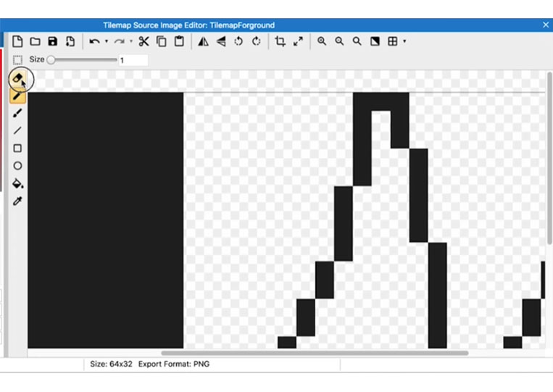This screenshot has width=553, height=392.
Task: Select the Color picker eyedropper tool
Action: tap(17, 201)
